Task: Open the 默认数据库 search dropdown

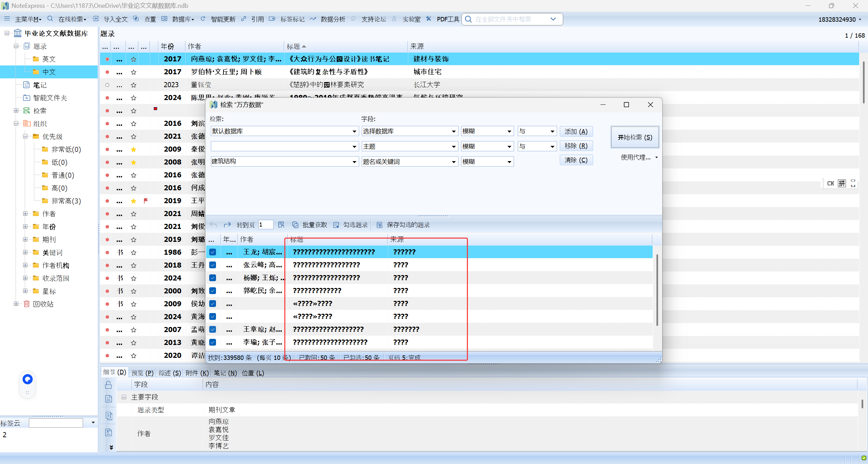Action: click(x=354, y=131)
